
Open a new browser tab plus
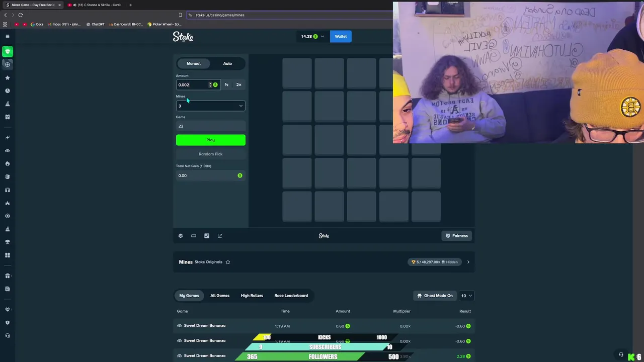131,5
